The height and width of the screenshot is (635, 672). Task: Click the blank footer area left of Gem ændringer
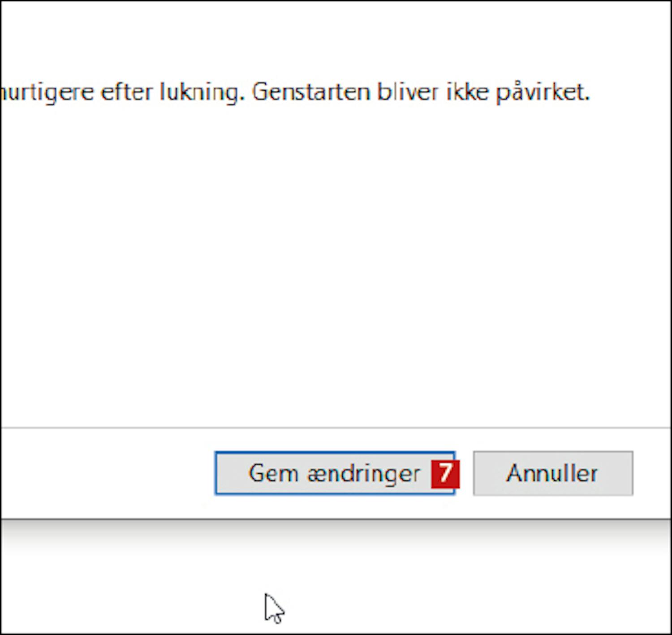pyautogui.click(x=108, y=473)
